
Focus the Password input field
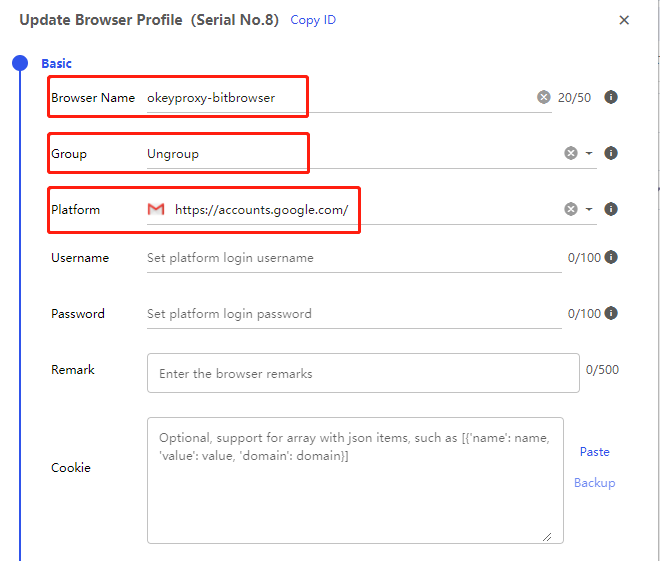point(350,314)
